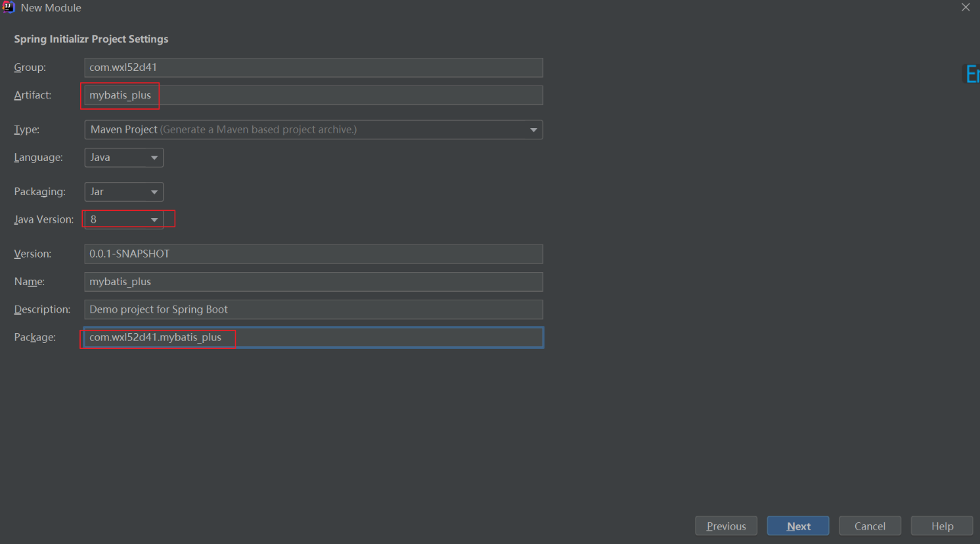The image size is (980, 544).
Task: Click the Description text field
Action: click(x=313, y=309)
